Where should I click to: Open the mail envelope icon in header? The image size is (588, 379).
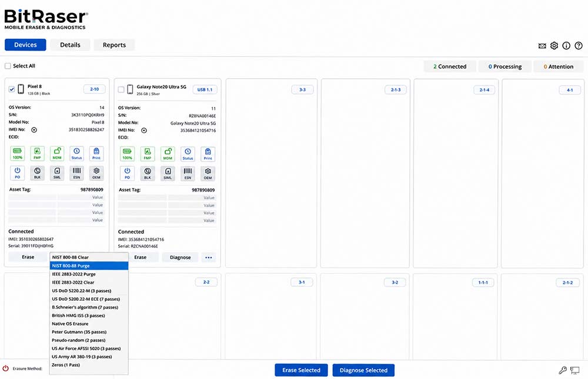(542, 46)
